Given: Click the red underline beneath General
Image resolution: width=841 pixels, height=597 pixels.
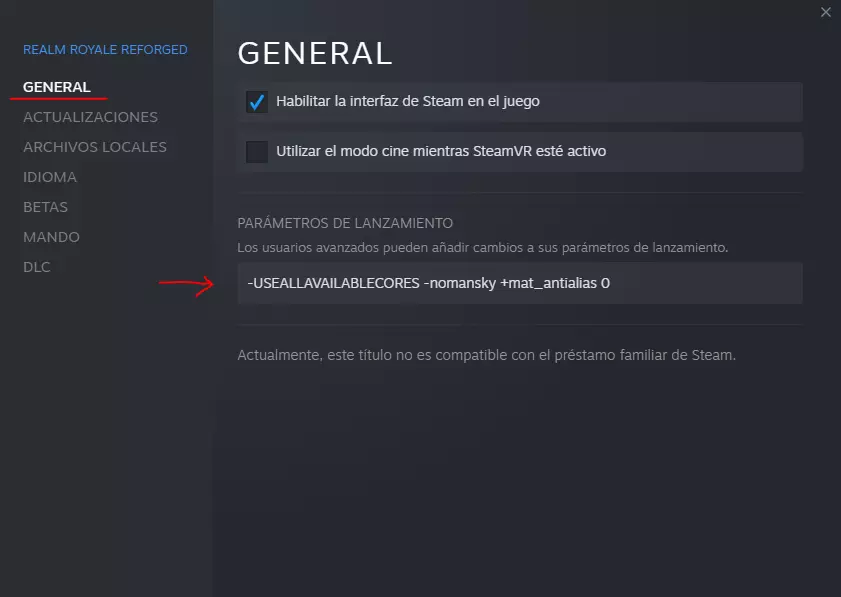Looking at the screenshot, I should (58, 100).
